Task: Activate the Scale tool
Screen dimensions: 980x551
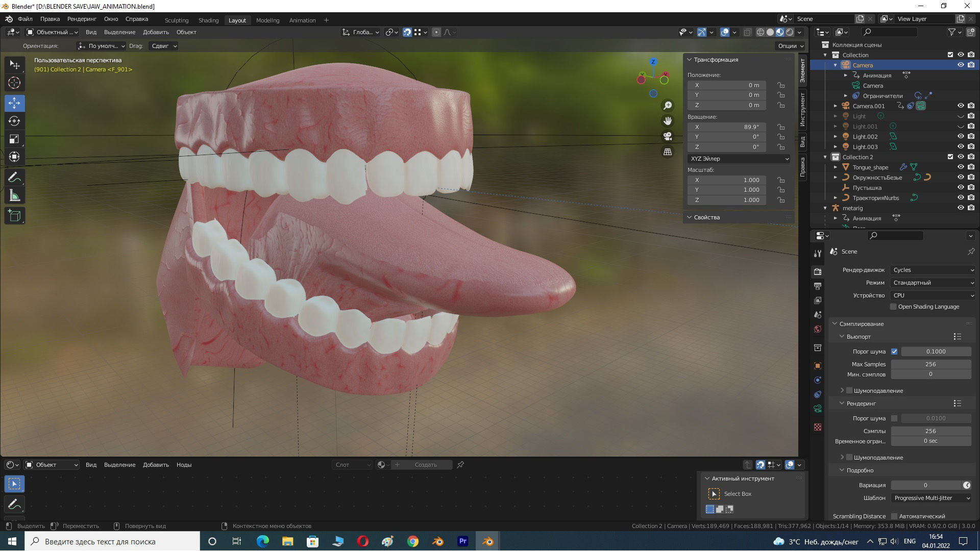Action: (x=14, y=139)
